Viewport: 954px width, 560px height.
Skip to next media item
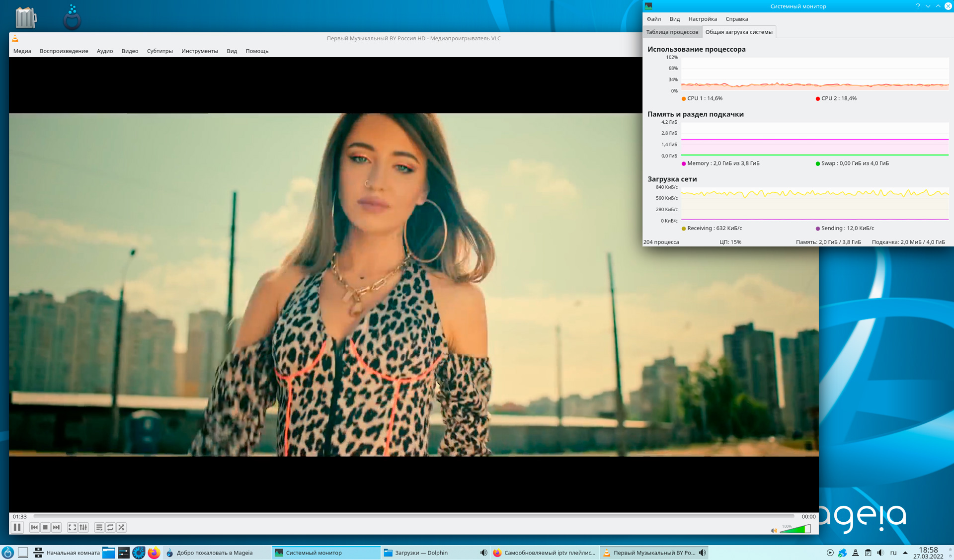click(x=56, y=527)
